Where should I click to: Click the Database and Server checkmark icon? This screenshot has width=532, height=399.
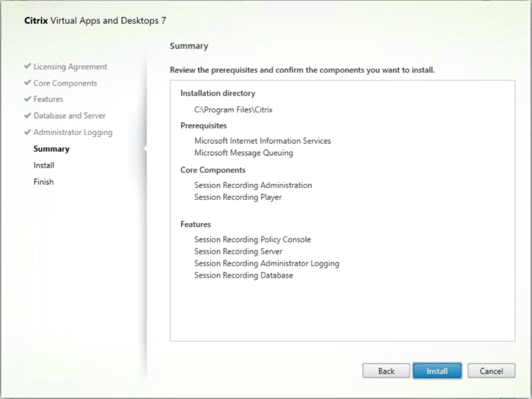(x=28, y=115)
